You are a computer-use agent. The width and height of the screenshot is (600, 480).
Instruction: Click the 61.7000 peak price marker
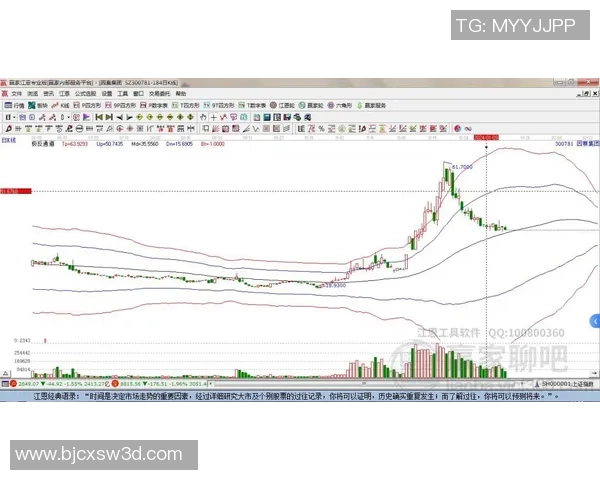tap(462, 166)
